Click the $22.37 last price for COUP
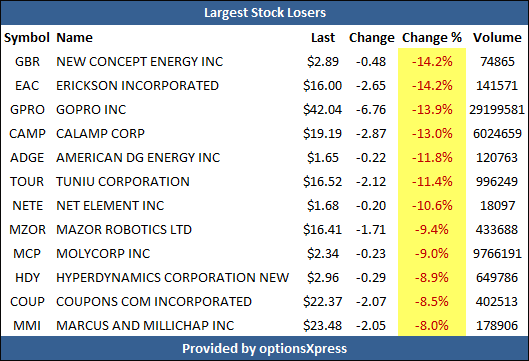529x361 pixels. [323, 301]
